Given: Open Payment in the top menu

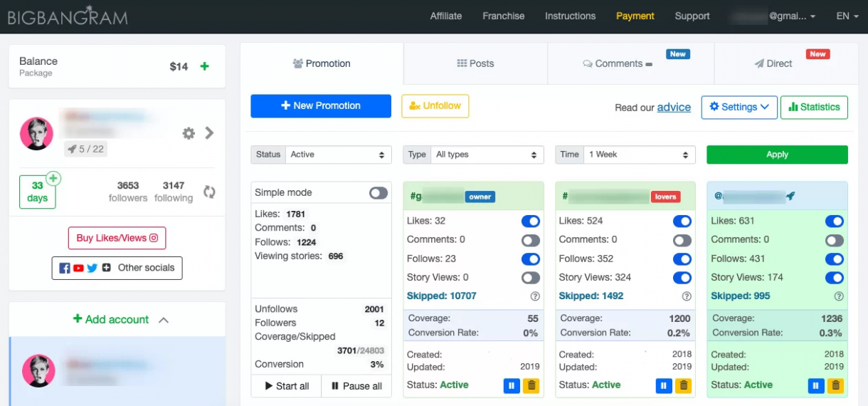Looking at the screenshot, I should tap(635, 16).
